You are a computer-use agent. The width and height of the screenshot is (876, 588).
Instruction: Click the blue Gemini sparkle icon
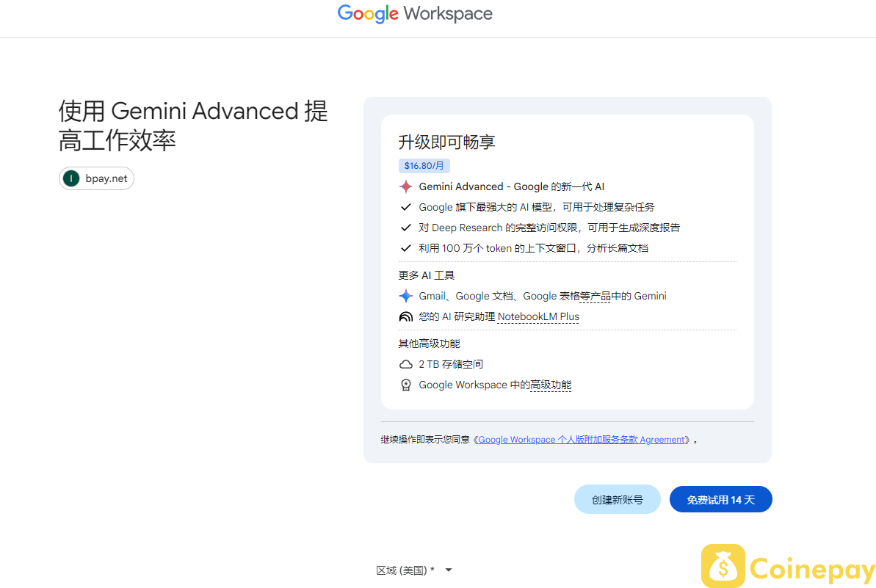(x=406, y=296)
